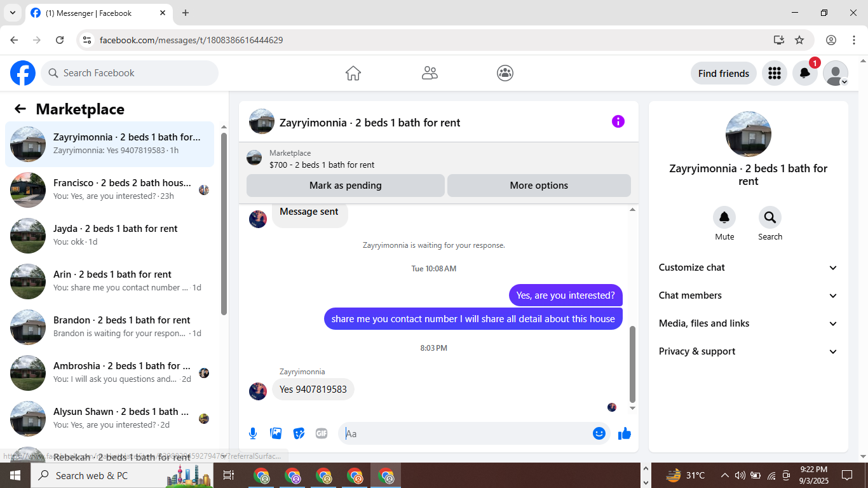Expand Privacy & support section
The width and height of the screenshot is (868, 488).
click(749, 351)
